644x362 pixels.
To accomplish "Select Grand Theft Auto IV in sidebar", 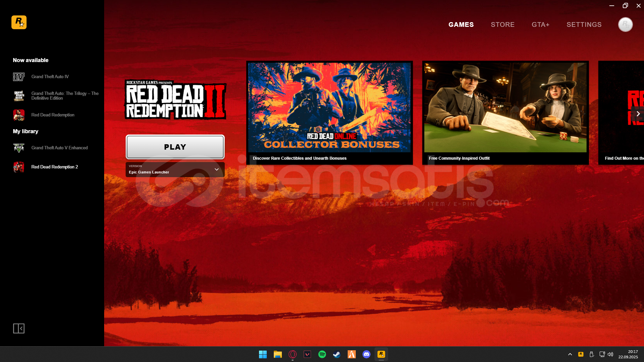I will click(50, 77).
